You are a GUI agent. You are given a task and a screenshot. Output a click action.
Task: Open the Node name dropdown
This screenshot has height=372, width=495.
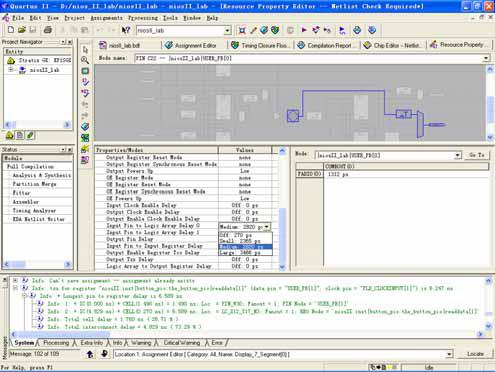click(x=486, y=58)
